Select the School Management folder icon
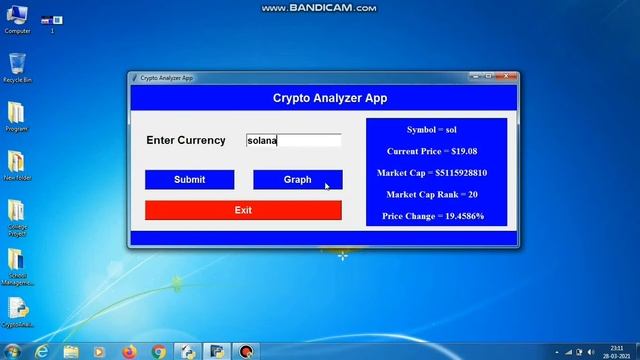 [x=17, y=267]
